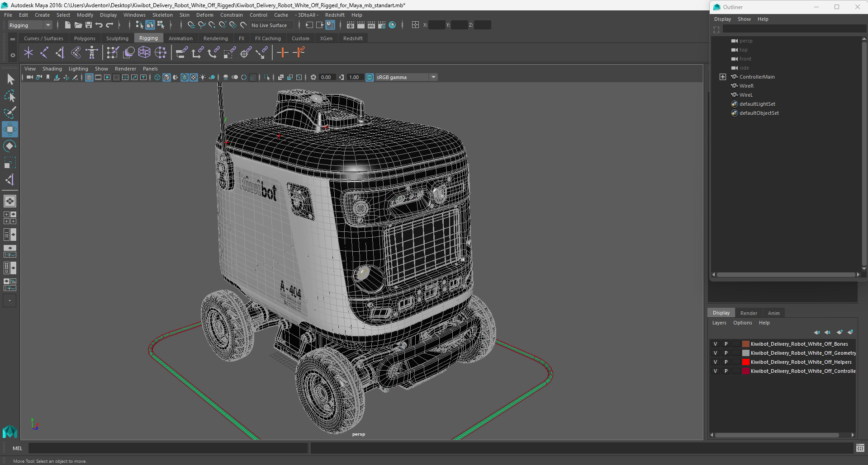This screenshot has width=868, height=465.
Task: Toggle visibility V of Helpers layer
Action: tap(715, 362)
